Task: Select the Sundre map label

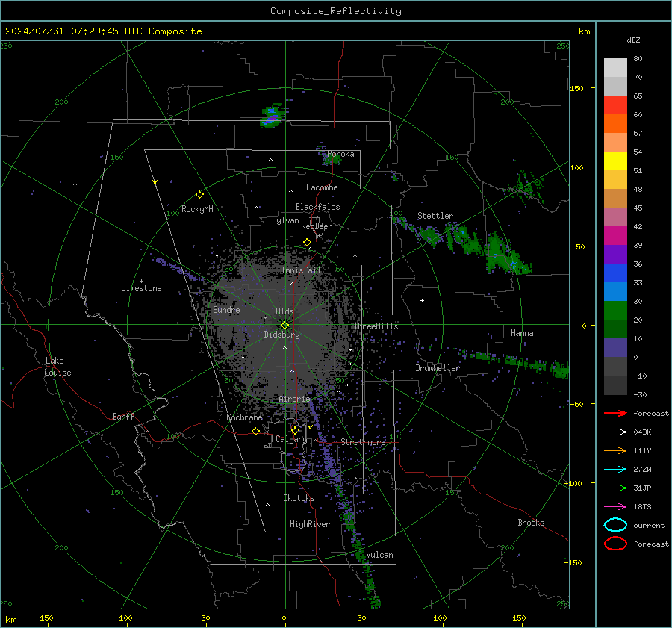Action: [x=226, y=309]
